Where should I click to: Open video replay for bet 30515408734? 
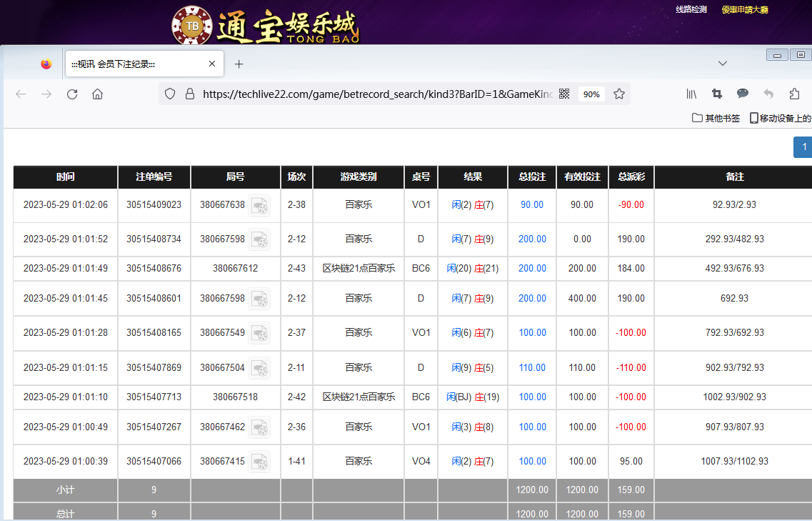click(x=259, y=239)
